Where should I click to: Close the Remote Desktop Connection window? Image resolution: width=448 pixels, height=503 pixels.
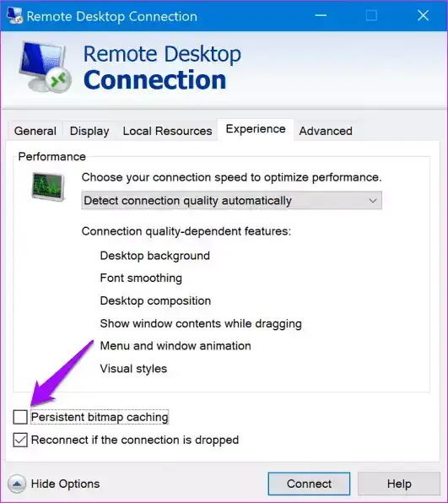[x=423, y=15]
